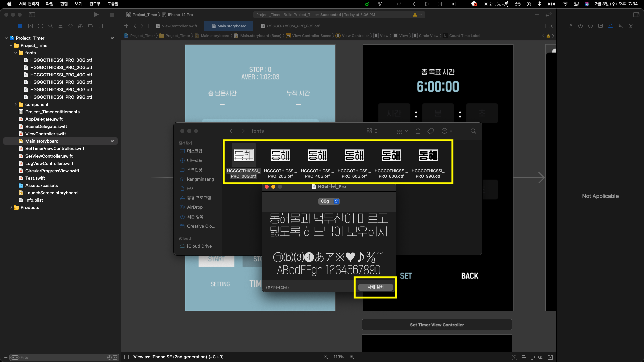Open Finder view mode switcher dropdown
Image resolution: width=644 pixels, height=362 pixels.
(x=372, y=131)
